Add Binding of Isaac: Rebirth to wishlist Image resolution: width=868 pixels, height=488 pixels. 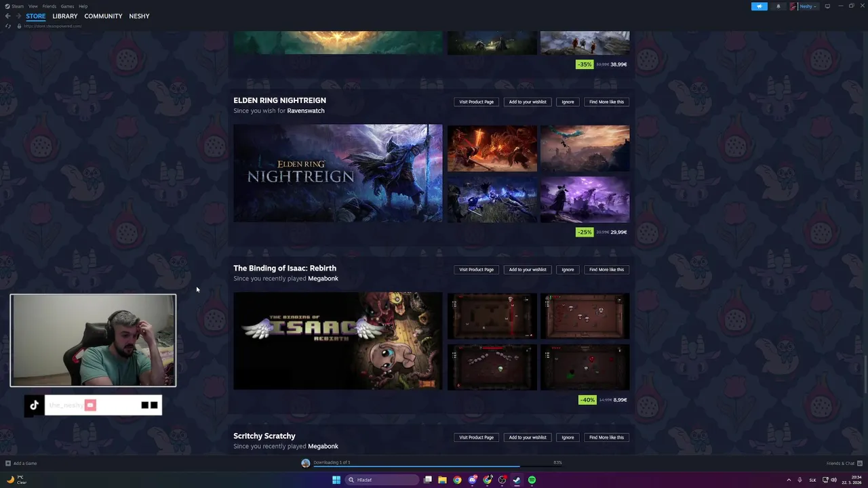click(x=528, y=270)
